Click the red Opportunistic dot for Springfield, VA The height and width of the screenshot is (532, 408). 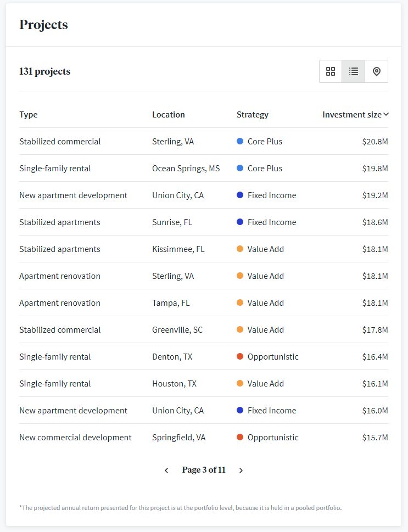(239, 437)
